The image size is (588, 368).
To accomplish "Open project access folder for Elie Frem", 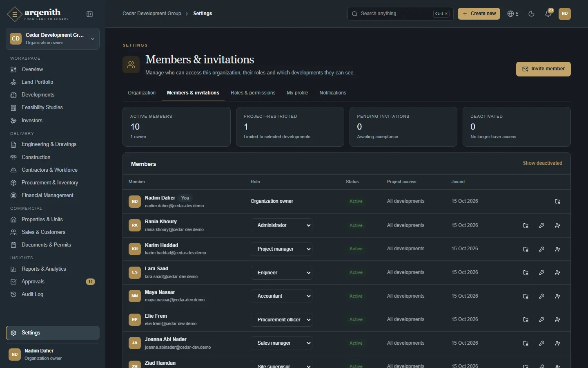I will click(x=526, y=320).
